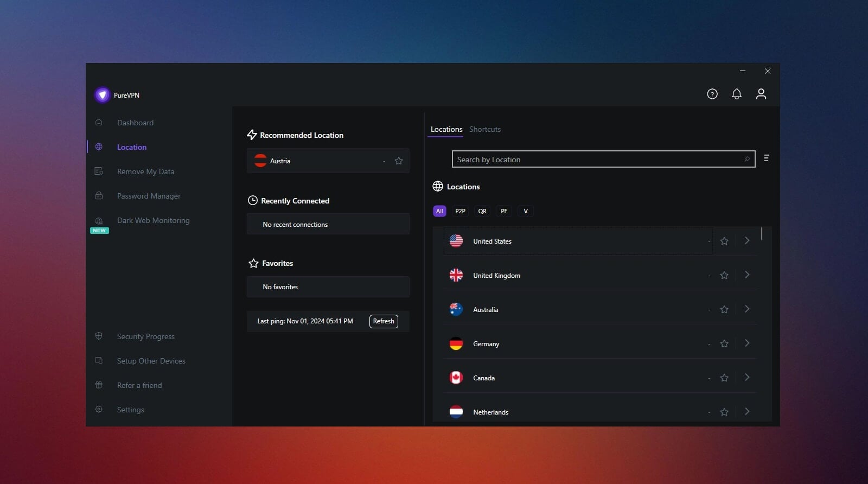Click the Security Progress shield icon
Viewport: 868px width, 484px height.
pyautogui.click(x=99, y=336)
